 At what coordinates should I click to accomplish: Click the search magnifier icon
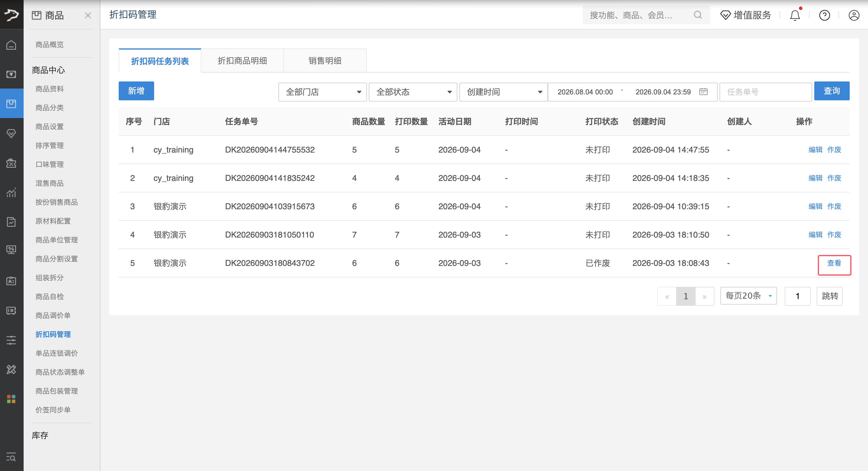click(x=698, y=15)
